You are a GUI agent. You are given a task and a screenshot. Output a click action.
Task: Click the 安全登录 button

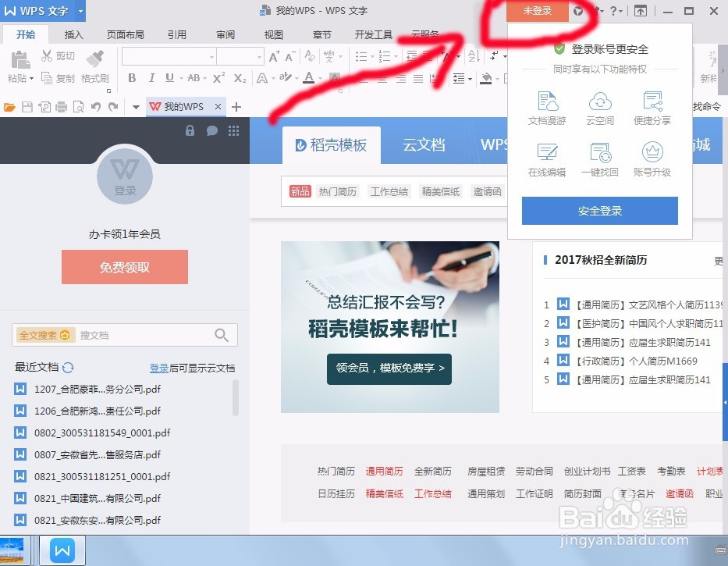599,211
